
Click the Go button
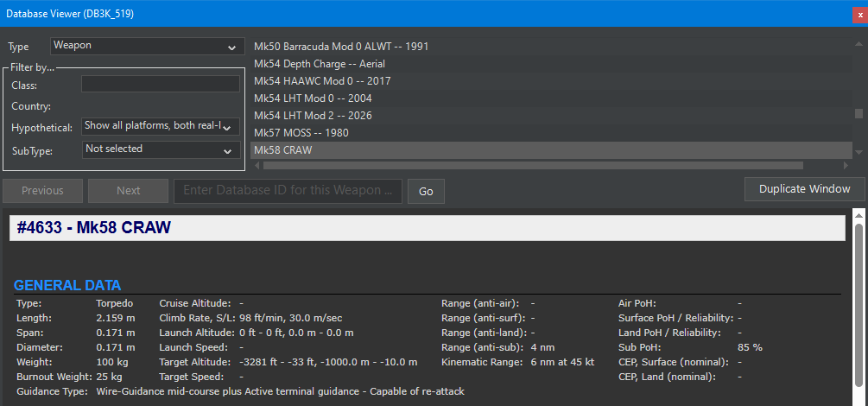coord(426,191)
